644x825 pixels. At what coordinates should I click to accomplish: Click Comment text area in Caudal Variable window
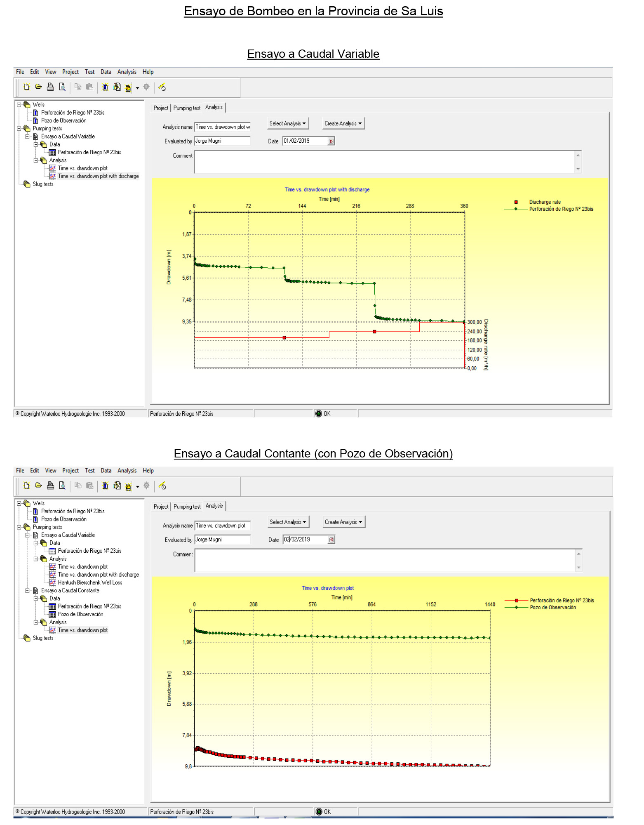coord(385,162)
